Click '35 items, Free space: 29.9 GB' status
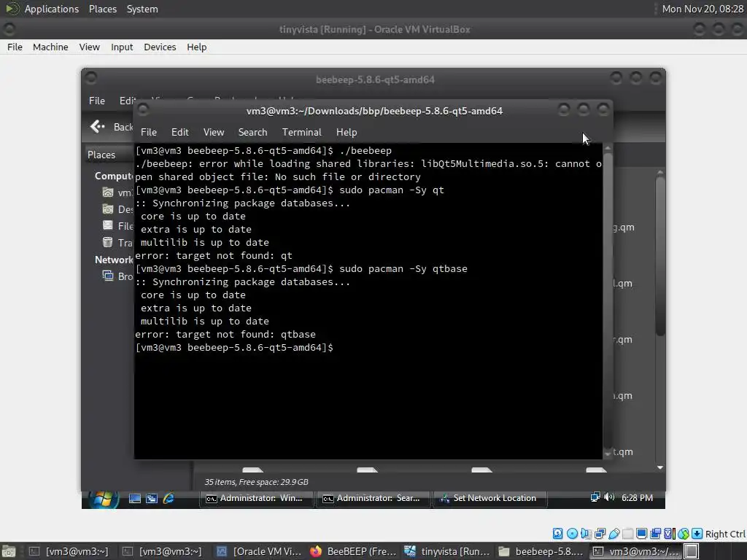The height and width of the screenshot is (560, 747). click(x=256, y=482)
